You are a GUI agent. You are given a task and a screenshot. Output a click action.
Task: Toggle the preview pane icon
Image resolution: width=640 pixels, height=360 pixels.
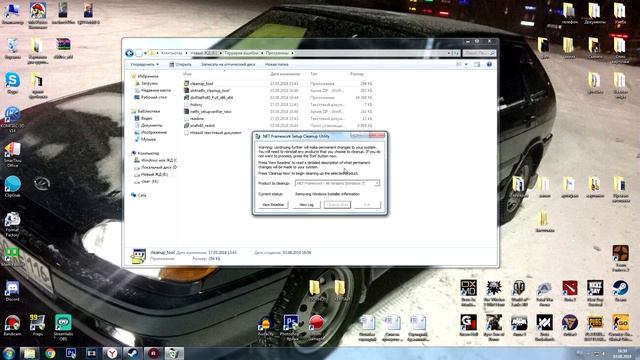pyautogui.click(x=477, y=64)
